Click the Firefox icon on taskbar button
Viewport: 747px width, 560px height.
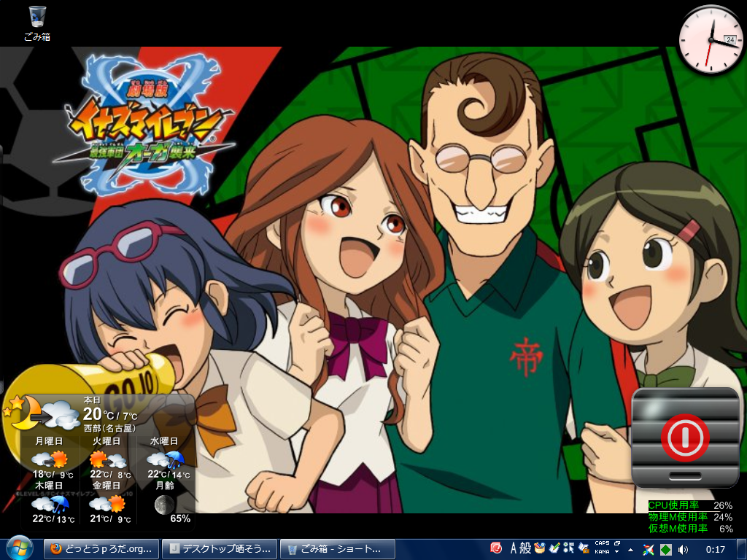[55, 549]
